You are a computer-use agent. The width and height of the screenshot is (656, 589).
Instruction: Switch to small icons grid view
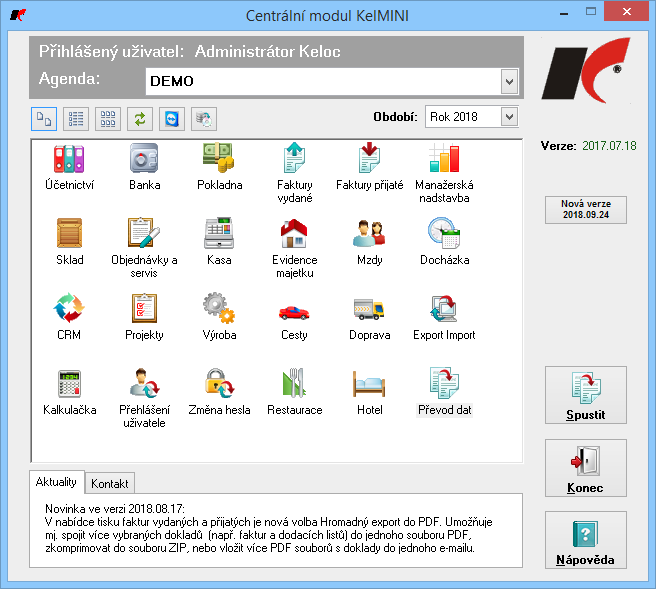tap(108, 119)
